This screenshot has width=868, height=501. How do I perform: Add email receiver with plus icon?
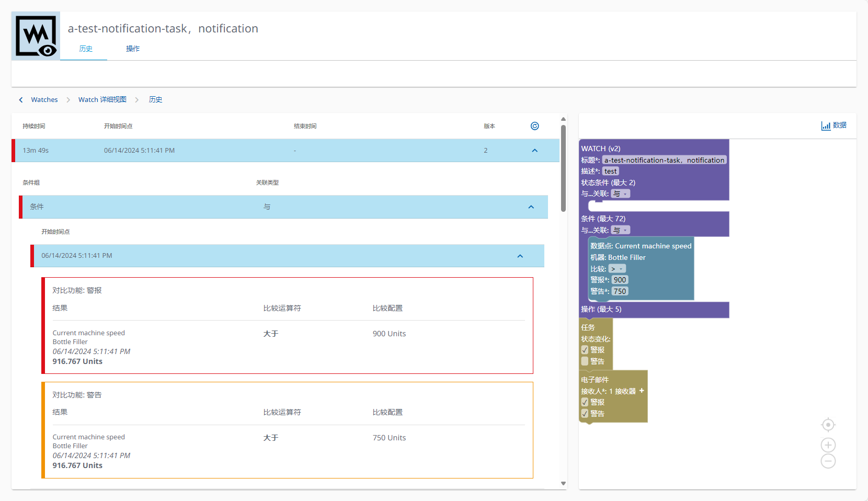(642, 391)
